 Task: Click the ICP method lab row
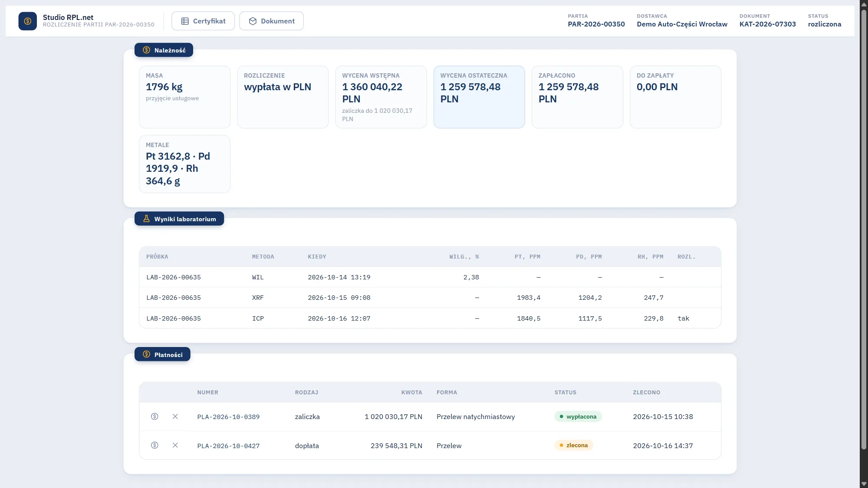[430, 318]
